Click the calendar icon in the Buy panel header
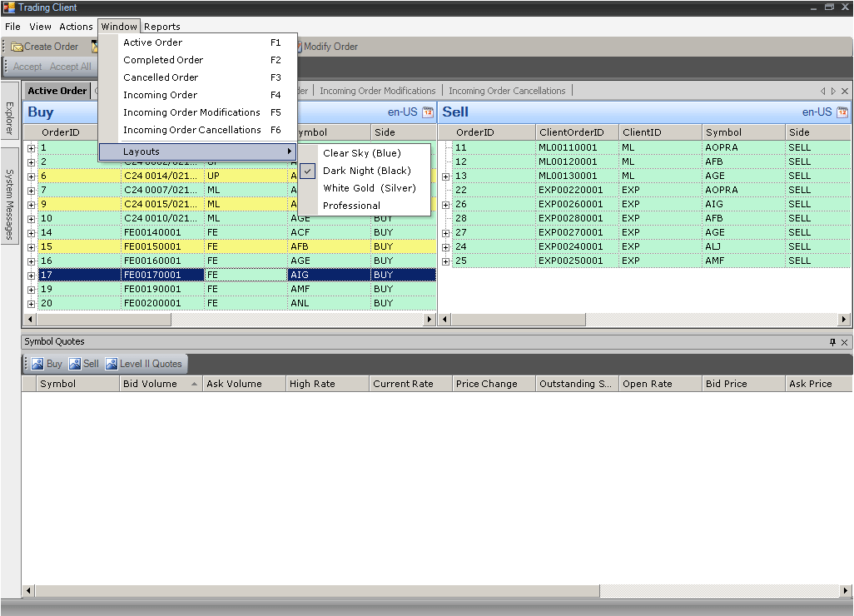This screenshot has width=854, height=616. pos(428,112)
